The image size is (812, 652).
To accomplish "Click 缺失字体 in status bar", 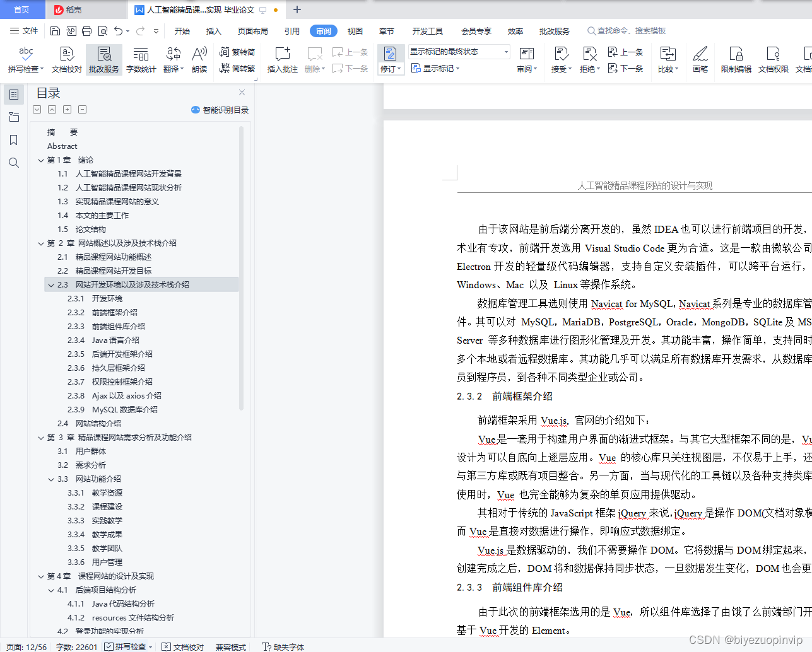I will pyautogui.click(x=283, y=646).
